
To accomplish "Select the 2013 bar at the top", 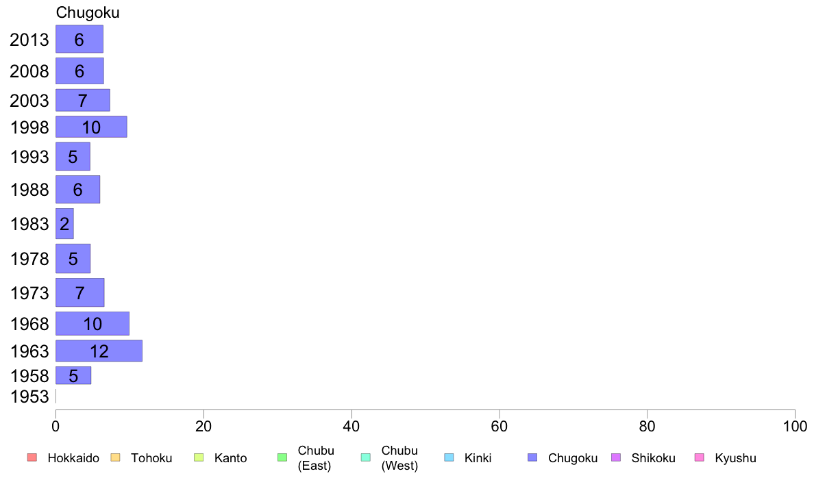I will pos(79,39).
